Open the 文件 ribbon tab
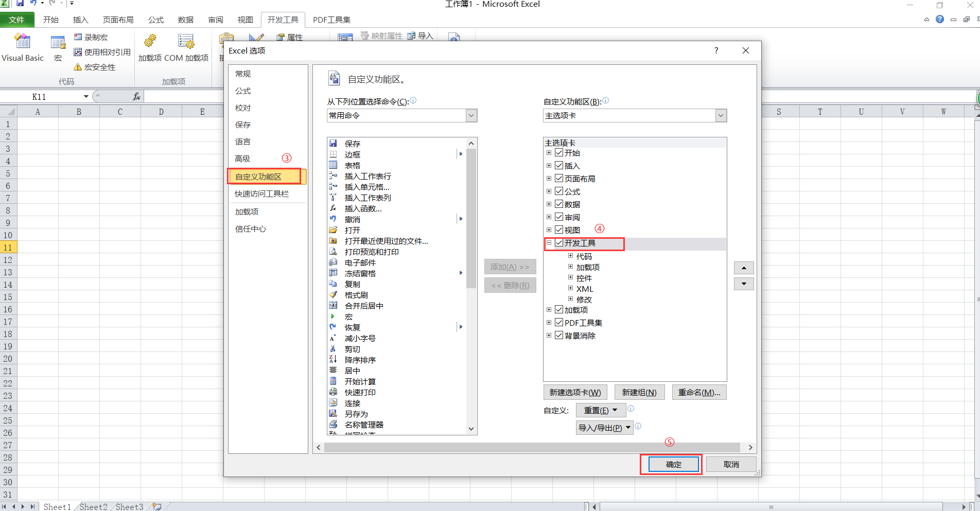Image resolution: width=980 pixels, height=511 pixels. [x=17, y=20]
